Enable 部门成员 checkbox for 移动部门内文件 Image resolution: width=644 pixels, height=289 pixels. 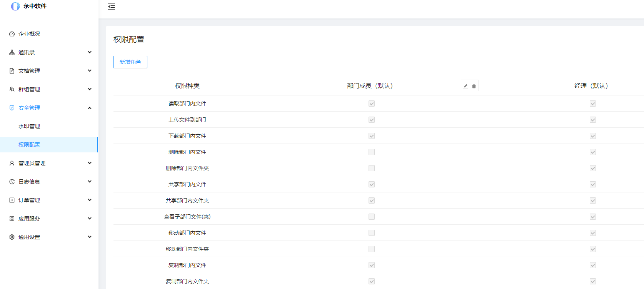coord(372,233)
